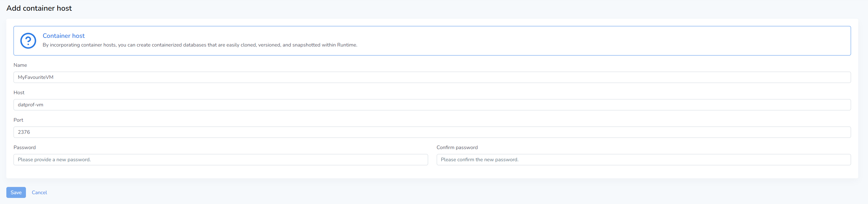
Task: Click the container hosts description sentence
Action: coord(200,45)
